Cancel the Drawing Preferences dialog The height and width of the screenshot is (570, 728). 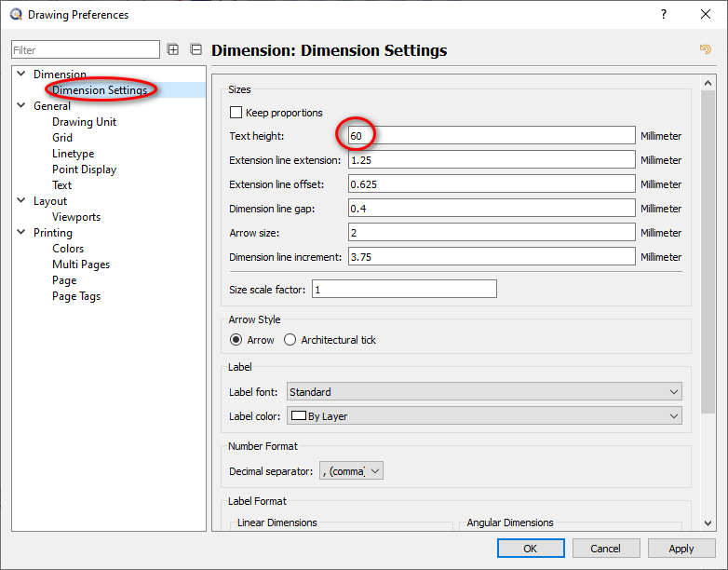[x=605, y=549]
